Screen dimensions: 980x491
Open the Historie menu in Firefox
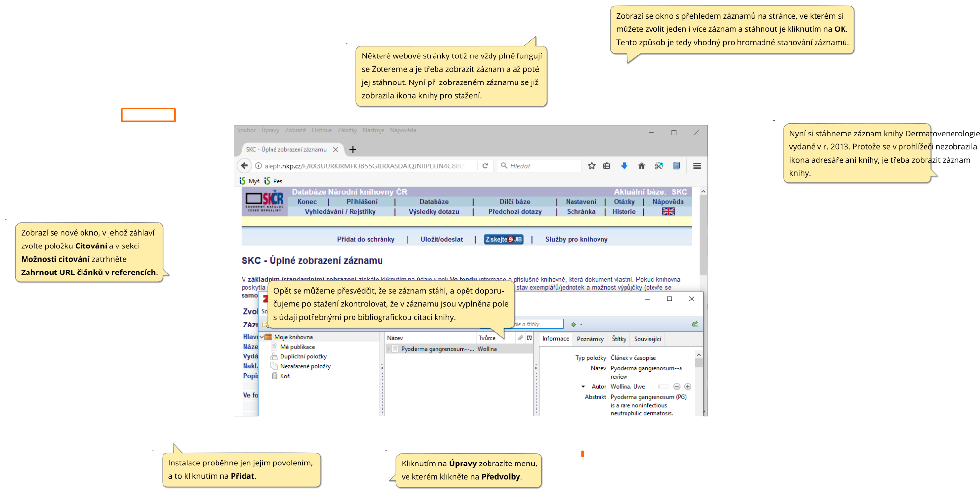point(322,130)
